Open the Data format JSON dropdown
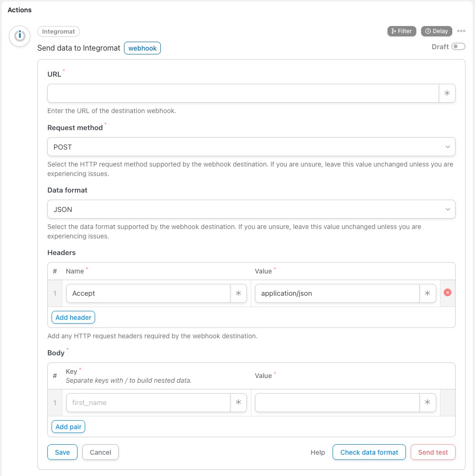Screen dimensions: 475x476 (x=251, y=210)
